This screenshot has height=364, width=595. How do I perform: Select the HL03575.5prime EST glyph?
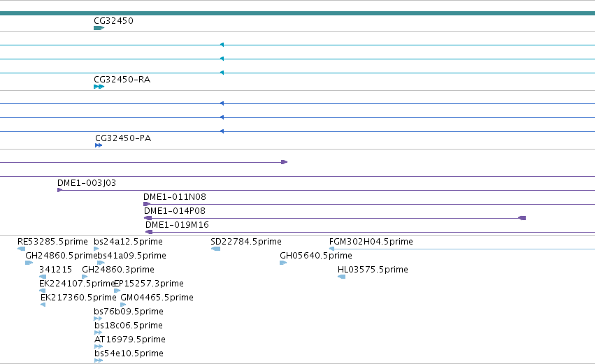point(341,277)
